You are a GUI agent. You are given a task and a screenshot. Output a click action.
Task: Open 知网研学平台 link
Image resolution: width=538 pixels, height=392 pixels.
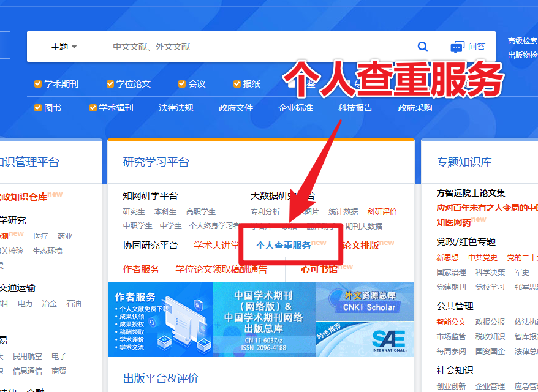[150, 196]
